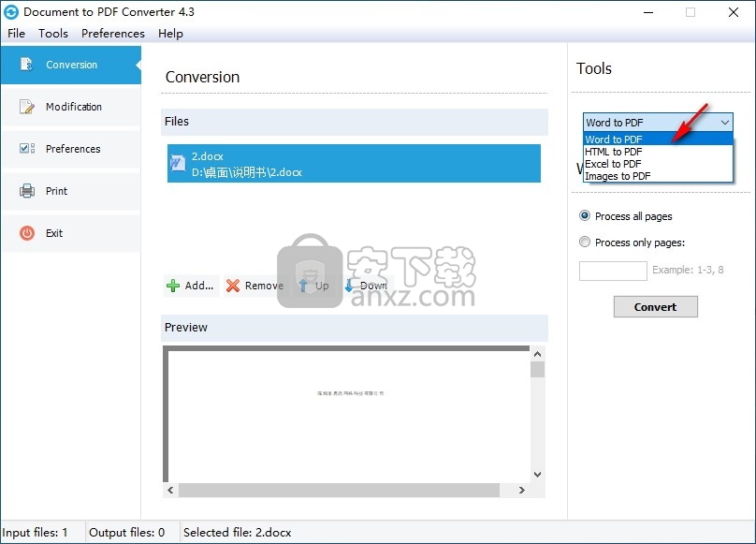Click the Down button under file list
Viewport: 756px width, 544px height.
pyautogui.click(x=368, y=286)
